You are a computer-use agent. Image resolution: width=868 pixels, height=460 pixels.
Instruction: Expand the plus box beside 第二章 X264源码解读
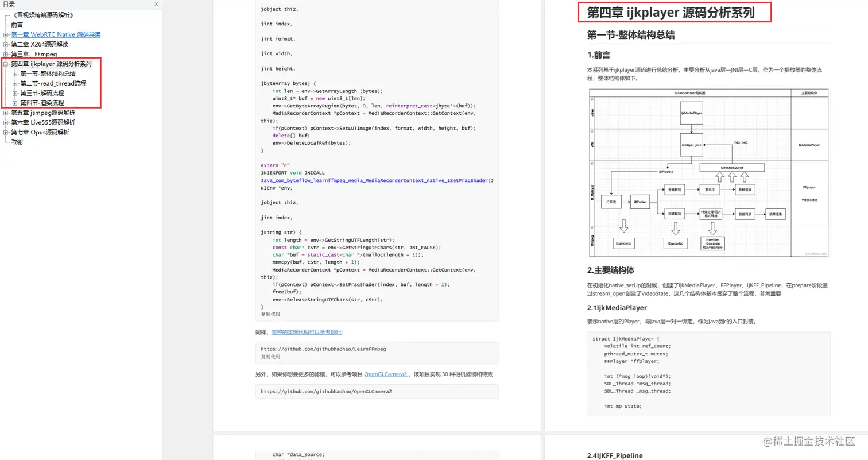point(6,45)
